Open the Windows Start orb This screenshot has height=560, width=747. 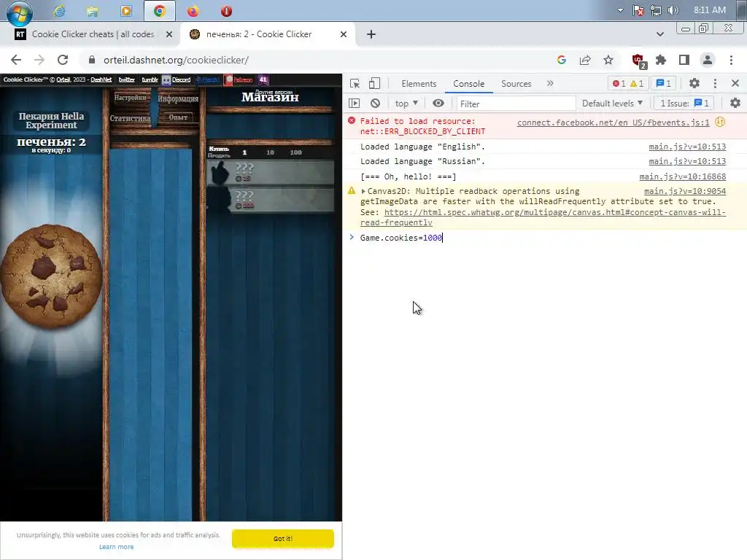point(20,12)
